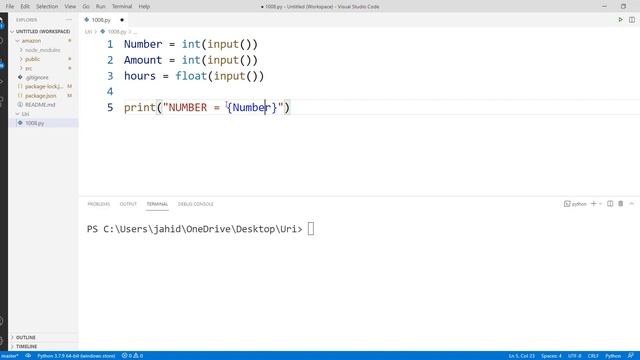
Task: Switch to the PROBLEMS panel tab
Action: tap(99, 204)
